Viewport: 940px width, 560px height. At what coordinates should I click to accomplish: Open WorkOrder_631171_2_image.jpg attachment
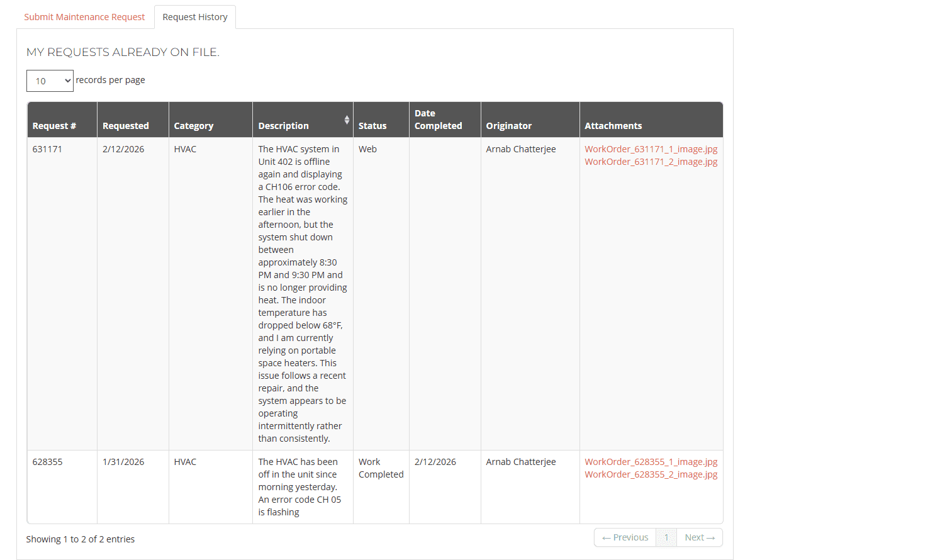(651, 162)
